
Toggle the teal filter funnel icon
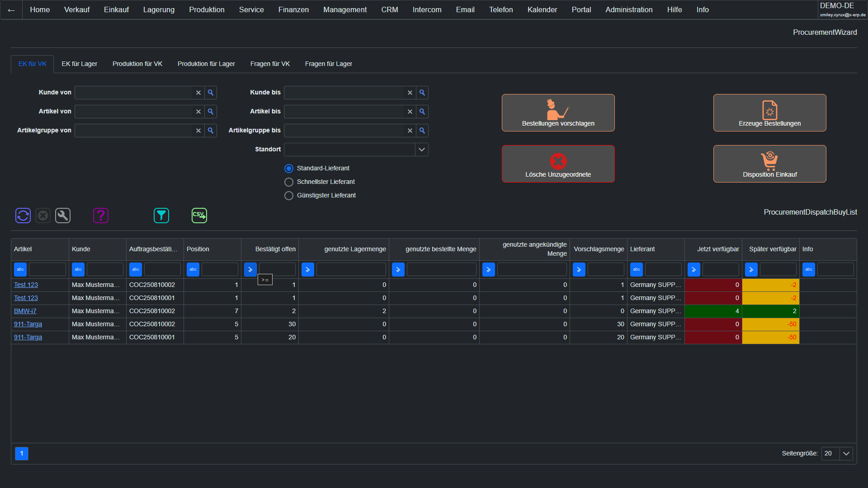[x=161, y=216]
